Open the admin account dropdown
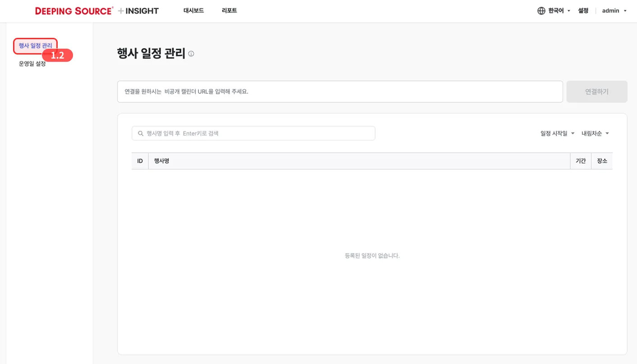Screen dimensions: 637x364 point(614,11)
